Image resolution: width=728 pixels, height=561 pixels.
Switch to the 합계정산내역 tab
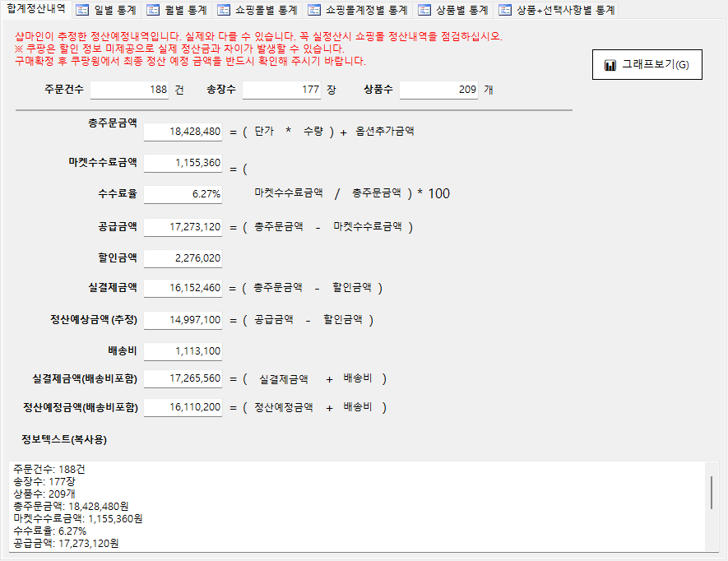(35, 10)
